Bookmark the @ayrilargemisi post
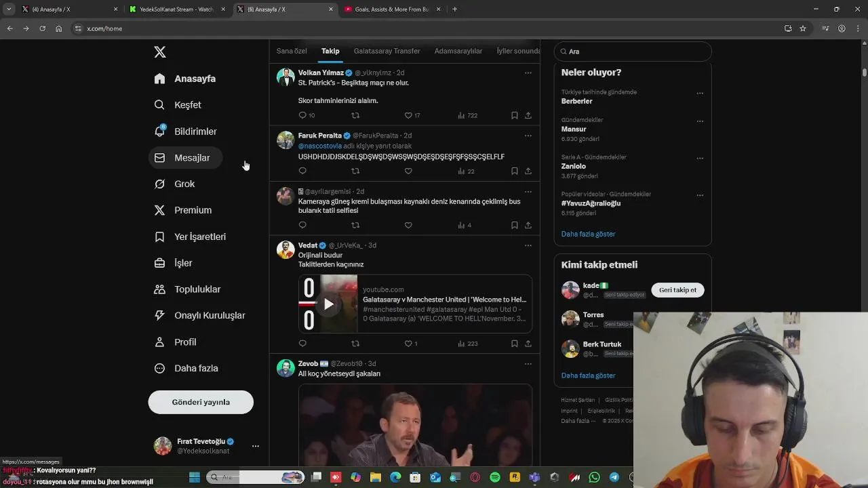This screenshot has height=488, width=868. click(514, 225)
